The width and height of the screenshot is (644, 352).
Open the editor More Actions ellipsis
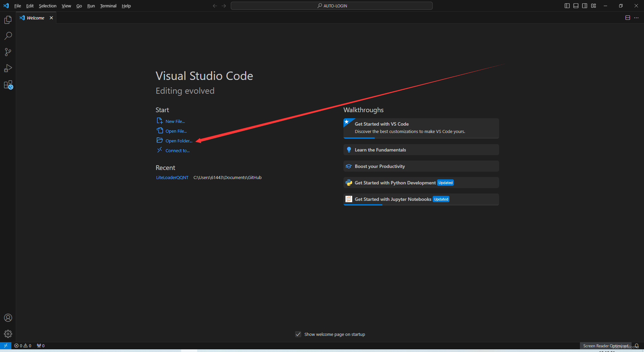click(x=636, y=18)
